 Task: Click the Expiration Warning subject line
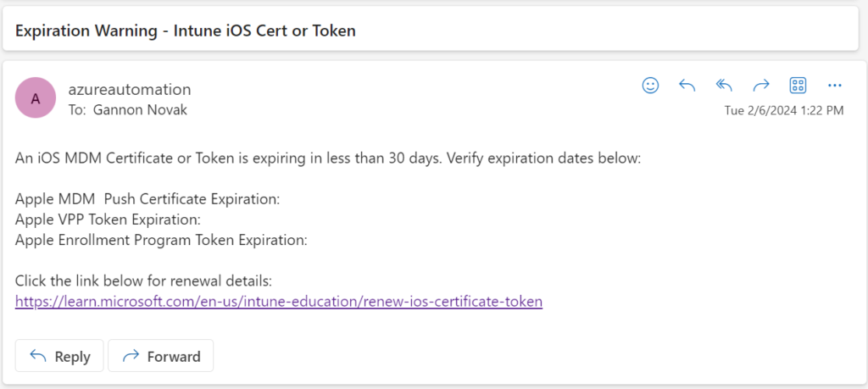[185, 31]
